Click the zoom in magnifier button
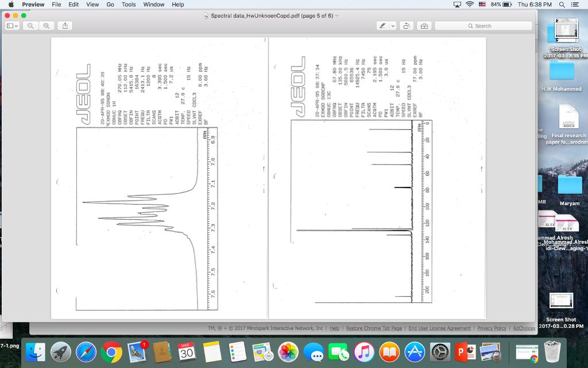The width and height of the screenshot is (588, 368). pyautogui.click(x=46, y=26)
